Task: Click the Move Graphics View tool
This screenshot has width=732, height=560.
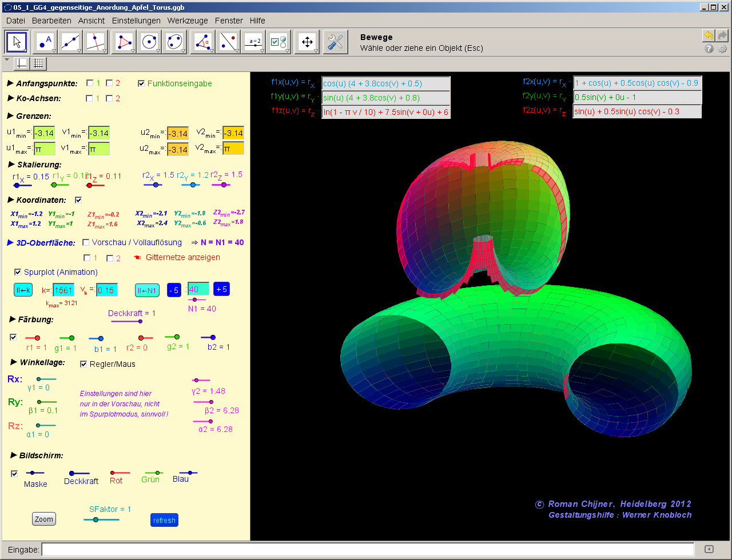Action: 307,42
